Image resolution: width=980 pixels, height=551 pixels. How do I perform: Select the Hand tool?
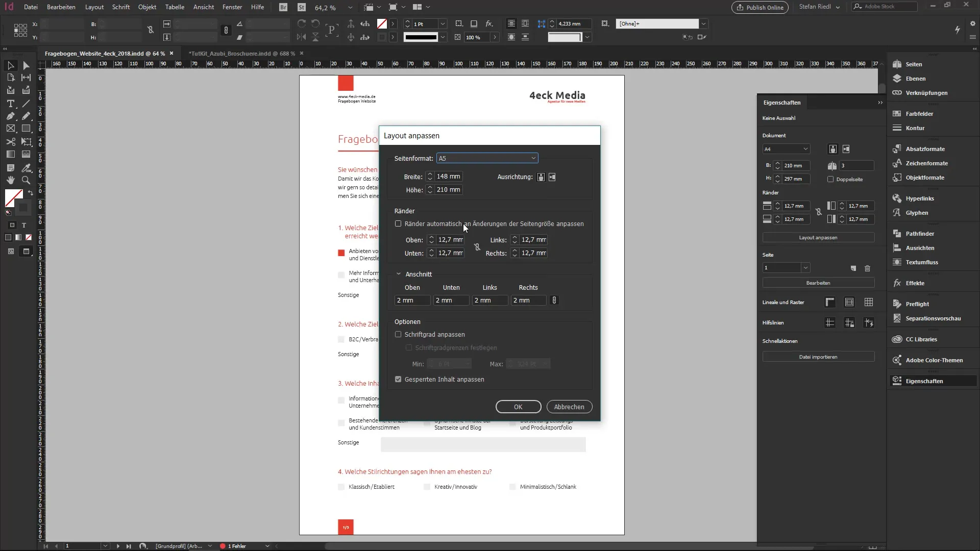pyautogui.click(x=10, y=180)
